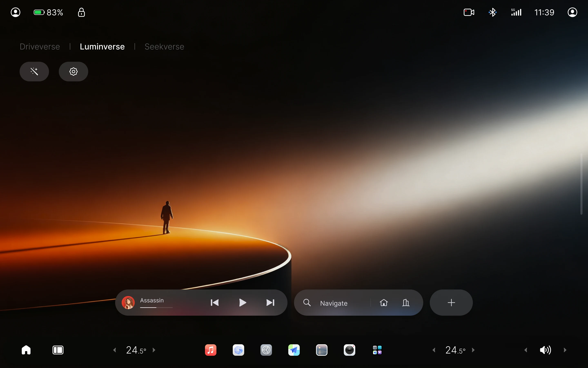
Task: Decrease right climate temperature
Action: point(434,350)
